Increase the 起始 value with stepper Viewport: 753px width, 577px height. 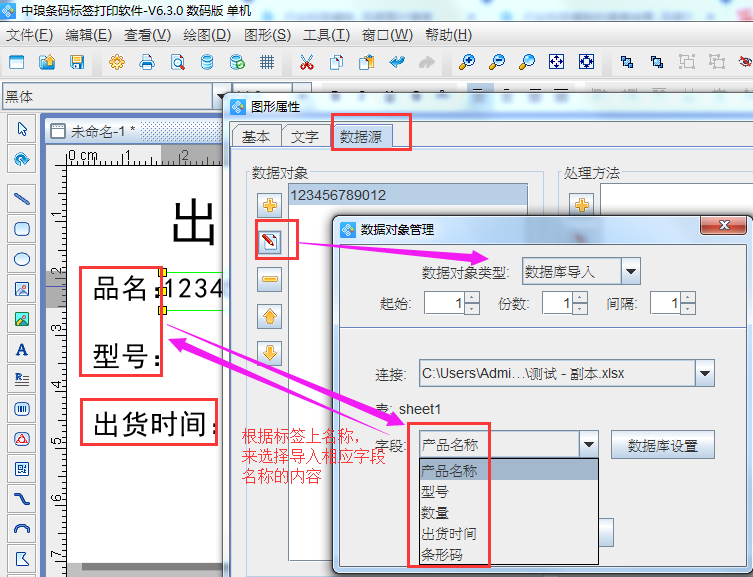(x=472, y=297)
